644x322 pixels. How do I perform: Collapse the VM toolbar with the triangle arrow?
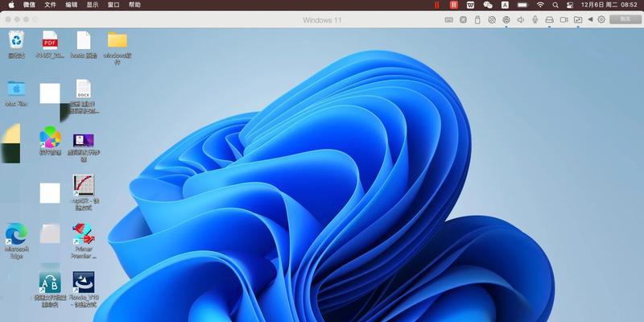[590, 19]
